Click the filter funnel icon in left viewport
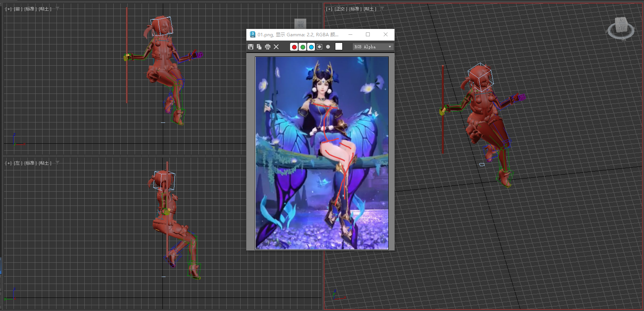Image resolution: width=644 pixels, height=311 pixels. [58, 163]
